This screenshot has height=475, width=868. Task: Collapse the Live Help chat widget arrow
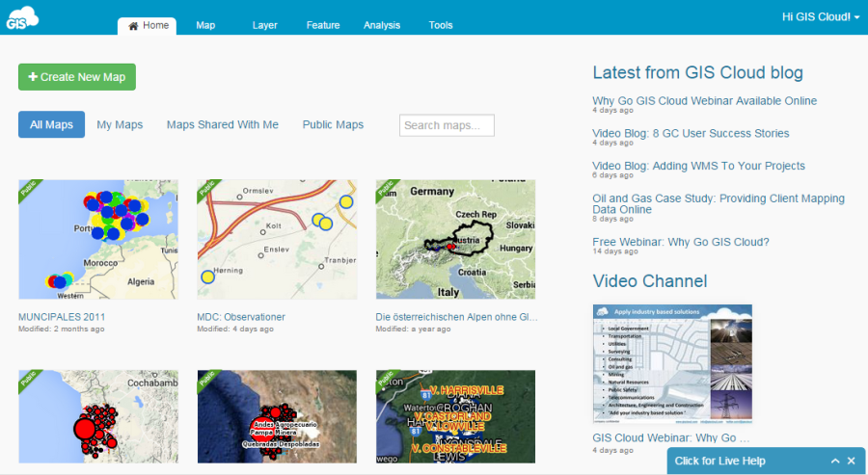coord(835,461)
